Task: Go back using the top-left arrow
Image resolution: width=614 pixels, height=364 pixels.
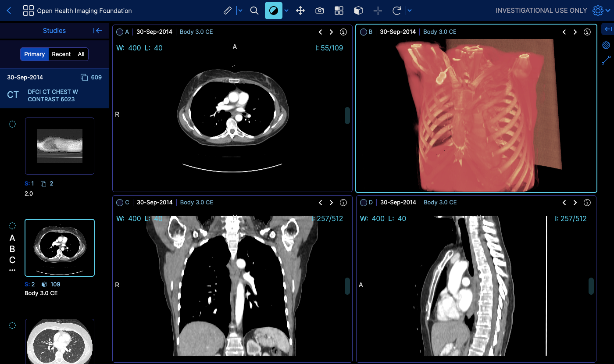Action: 9,11
